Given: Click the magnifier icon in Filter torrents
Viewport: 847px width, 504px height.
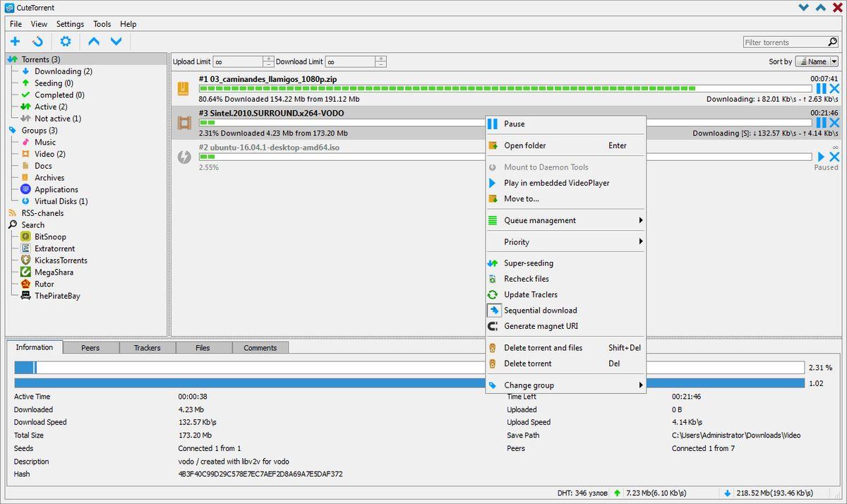Looking at the screenshot, I should coord(832,42).
